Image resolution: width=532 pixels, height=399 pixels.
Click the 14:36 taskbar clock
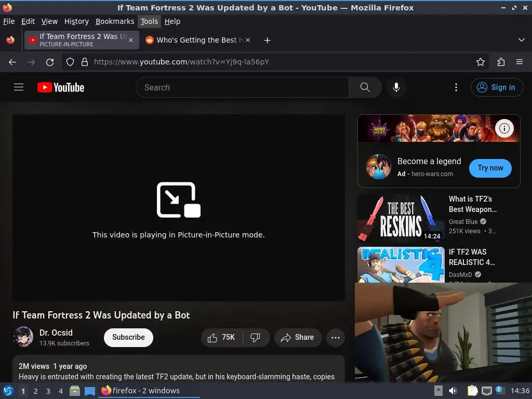[x=520, y=391]
